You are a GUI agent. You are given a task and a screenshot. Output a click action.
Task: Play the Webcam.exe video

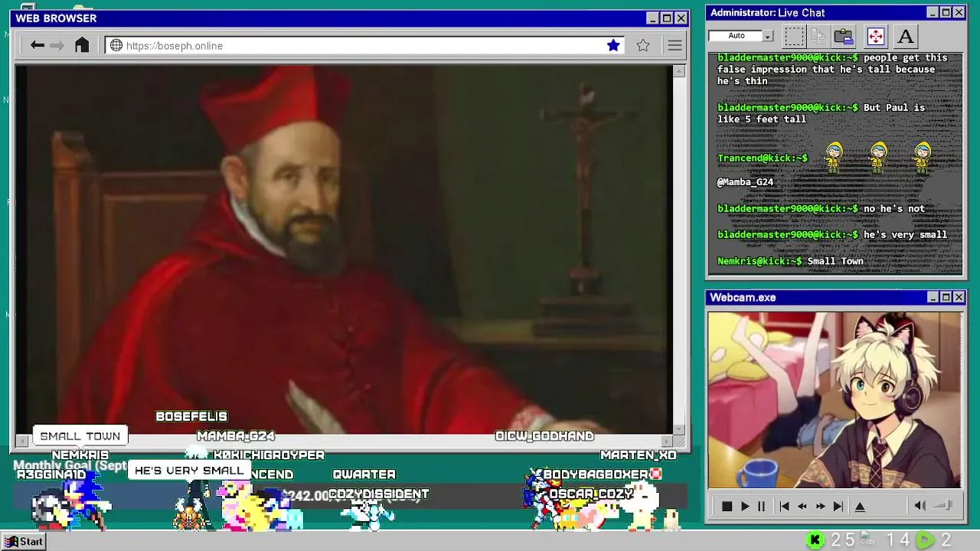[x=745, y=506]
